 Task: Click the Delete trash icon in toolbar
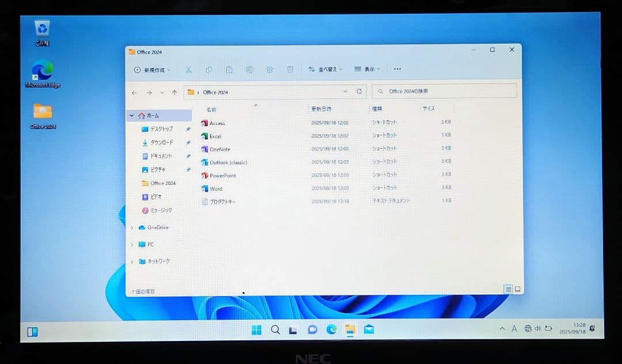(x=290, y=70)
